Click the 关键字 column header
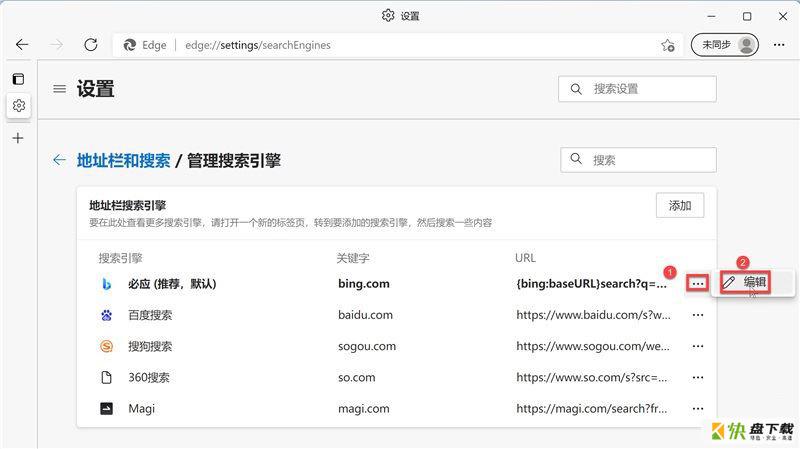800x449 pixels. (353, 258)
